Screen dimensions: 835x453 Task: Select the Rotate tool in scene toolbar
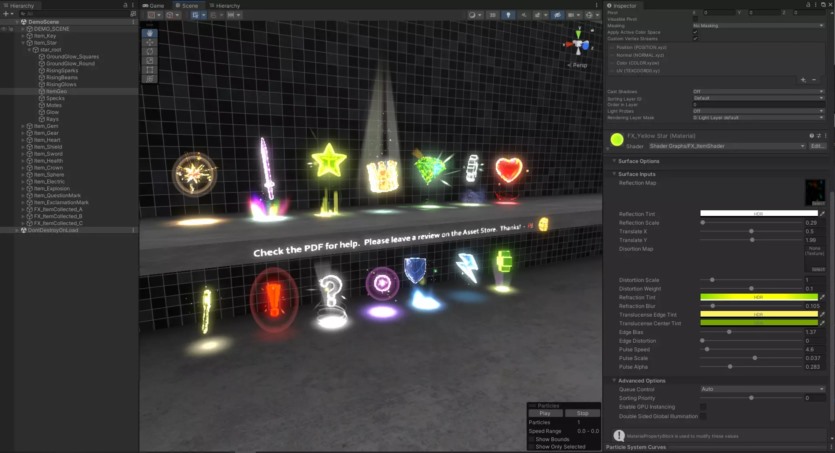(150, 52)
